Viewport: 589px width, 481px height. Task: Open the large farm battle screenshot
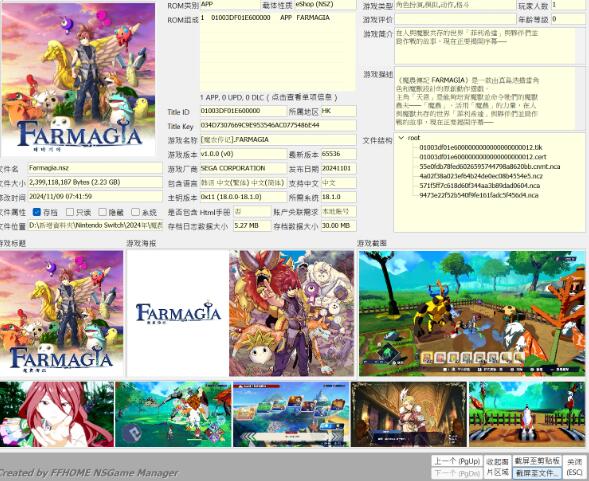pos(472,313)
